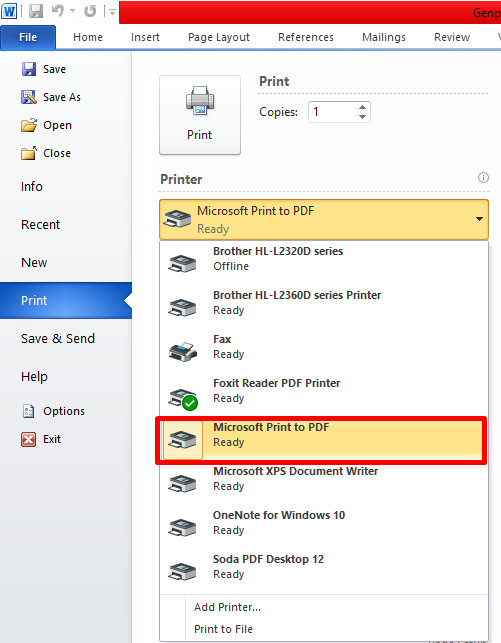Click the Exit icon in File menu
Image resolution: width=501 pixels, height=643 pixels.
pos(28,439)
